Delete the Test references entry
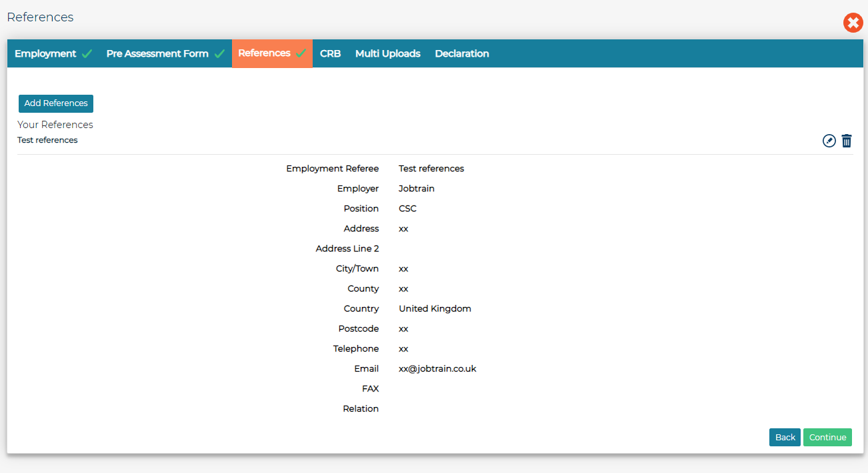 tap(847, 141)
